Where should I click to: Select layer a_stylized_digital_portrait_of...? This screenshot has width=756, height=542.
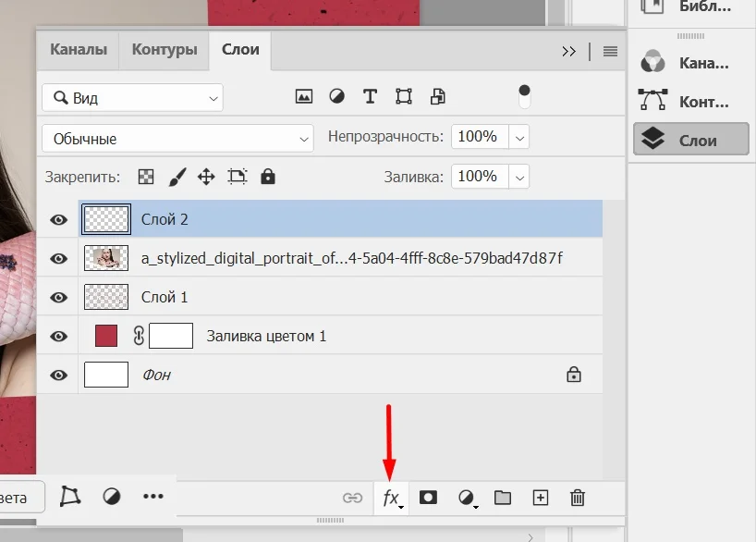(x=351, y=258)
